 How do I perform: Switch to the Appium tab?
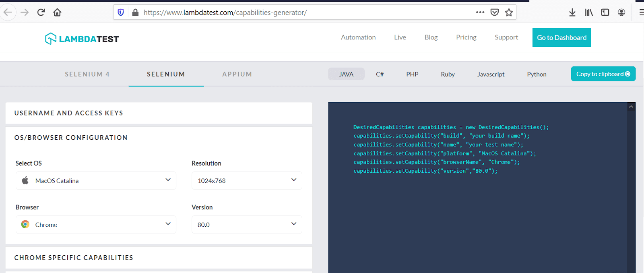[x=237, y=74]
